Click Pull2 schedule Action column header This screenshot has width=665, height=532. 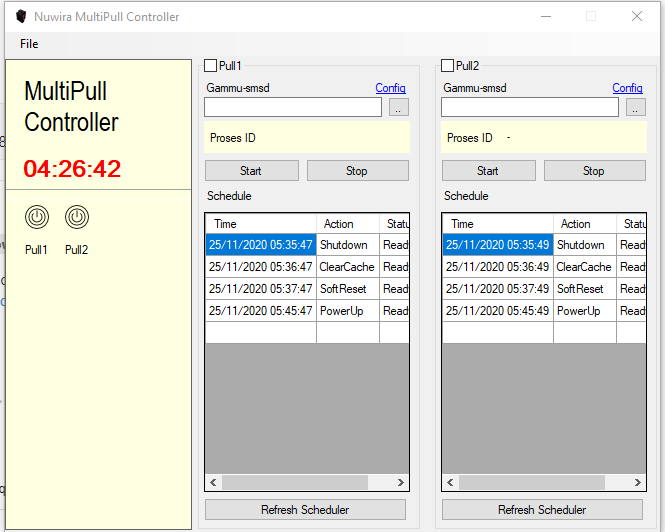click(x=585, y=224)
